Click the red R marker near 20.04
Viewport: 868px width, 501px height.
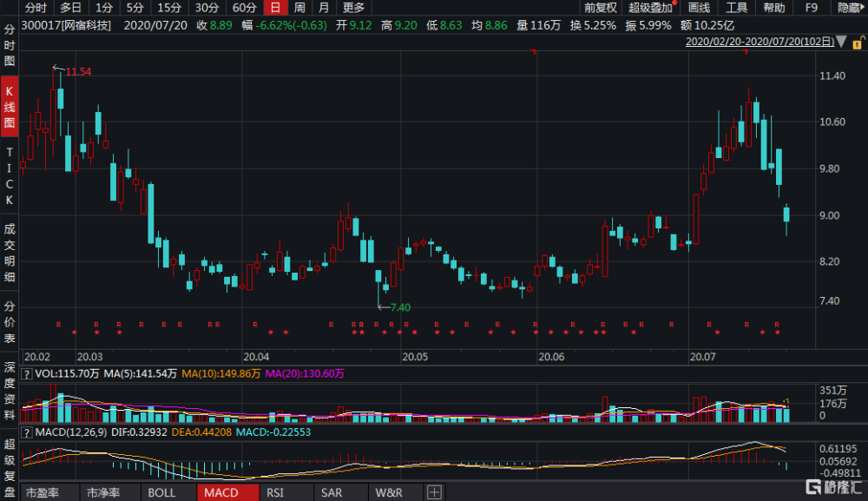[255, 325]
